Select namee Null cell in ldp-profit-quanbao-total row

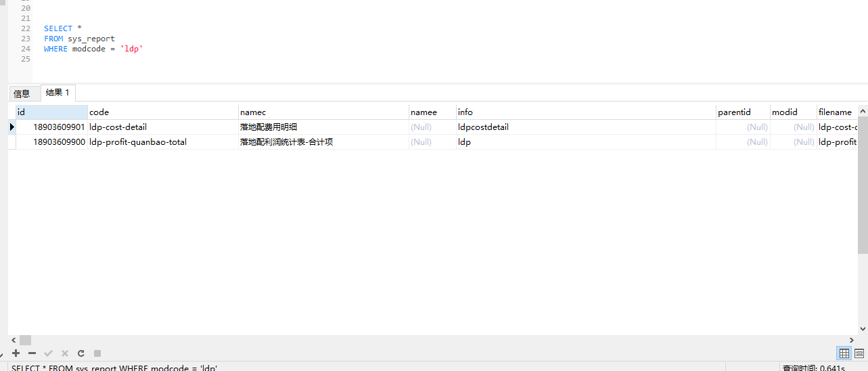[x=432, y=142]
